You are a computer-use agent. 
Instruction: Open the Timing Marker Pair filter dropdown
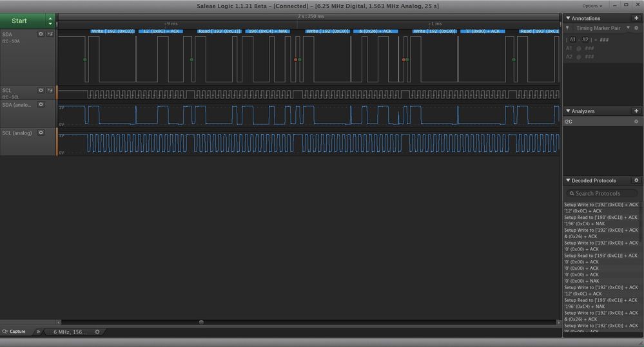pos(628,28)
